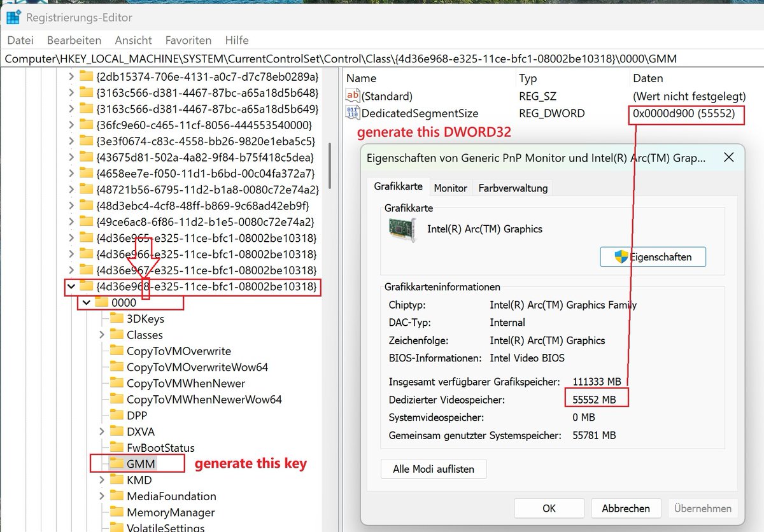Open the Bearbeiten menu
The image size is (764, 532).
point(74,40)
